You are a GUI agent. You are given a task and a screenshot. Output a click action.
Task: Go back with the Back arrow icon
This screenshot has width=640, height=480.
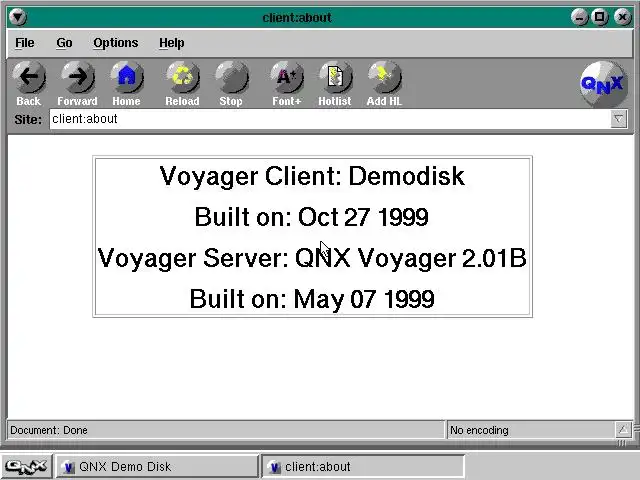[29, 77]
